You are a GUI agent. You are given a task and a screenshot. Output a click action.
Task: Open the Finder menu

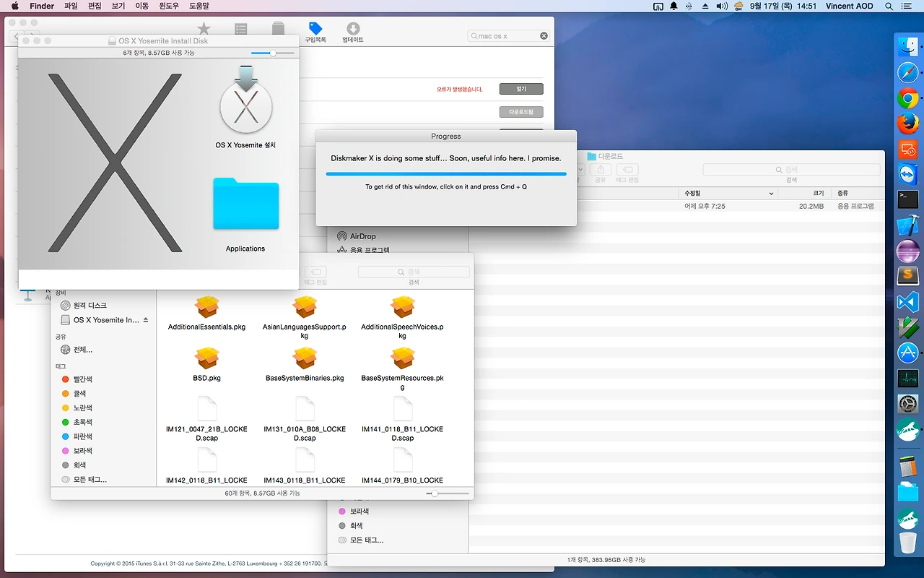42,6
